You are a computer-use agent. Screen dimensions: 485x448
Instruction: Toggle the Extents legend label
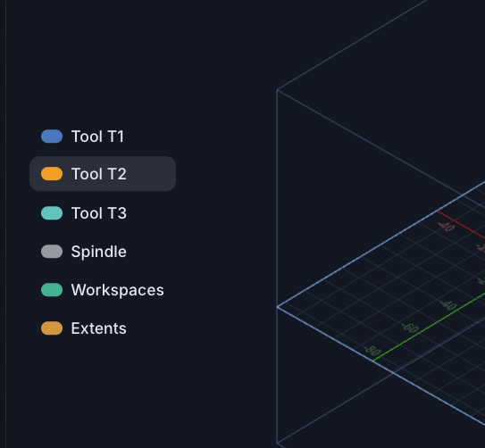(98, 328)
